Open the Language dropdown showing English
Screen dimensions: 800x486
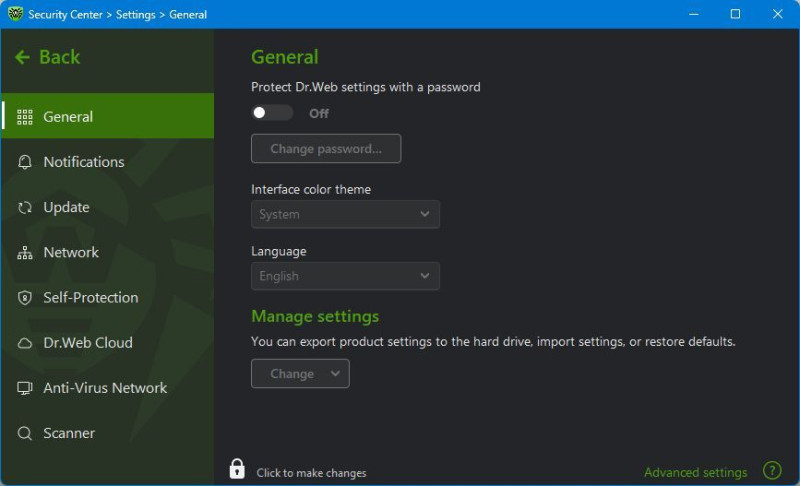click(345, 276)
